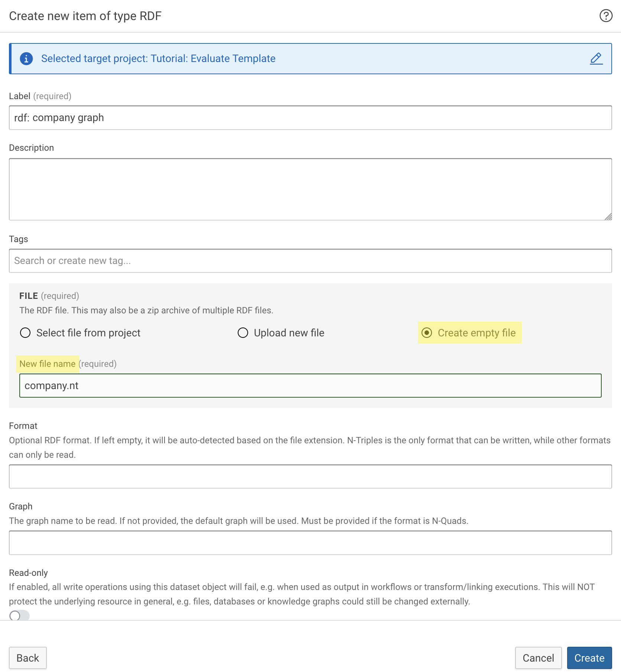Select the "Create empty file" option
The height and width of the screenshot is (672, 621).
point(427,333)
